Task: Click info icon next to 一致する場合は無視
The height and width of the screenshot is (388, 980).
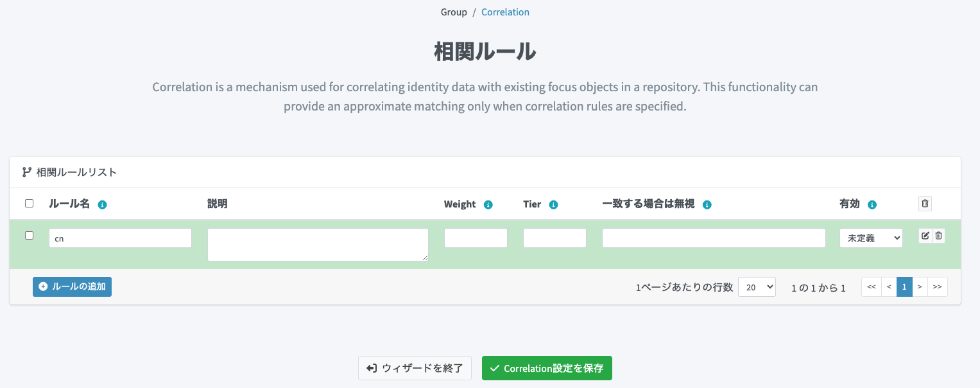Action: coord(707,205)
